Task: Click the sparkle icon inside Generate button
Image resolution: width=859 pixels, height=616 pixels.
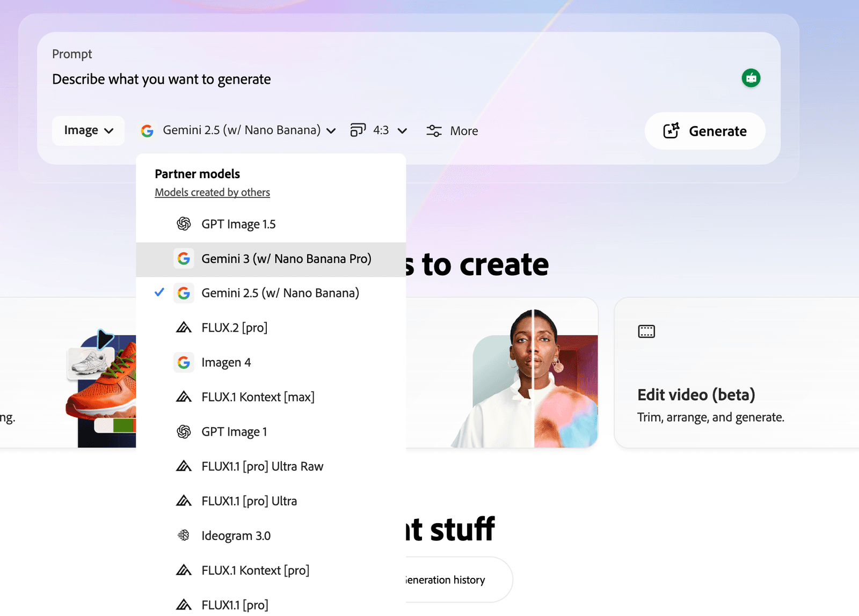Action: 671,131
